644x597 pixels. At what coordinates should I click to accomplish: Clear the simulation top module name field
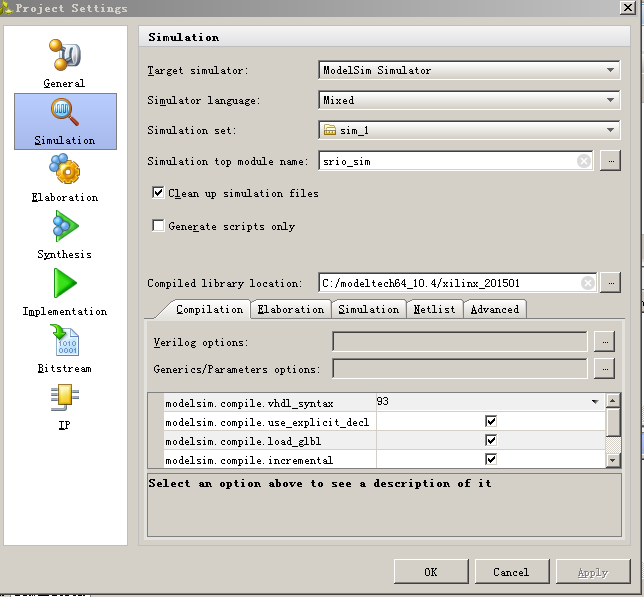[584, 161]
